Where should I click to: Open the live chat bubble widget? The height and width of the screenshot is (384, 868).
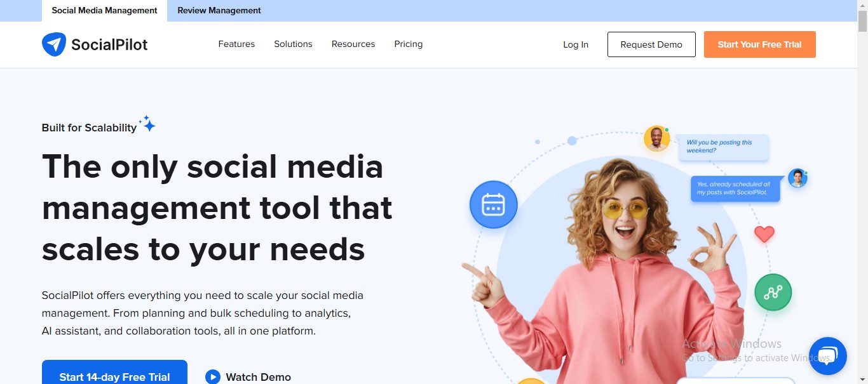pos(828,356)
